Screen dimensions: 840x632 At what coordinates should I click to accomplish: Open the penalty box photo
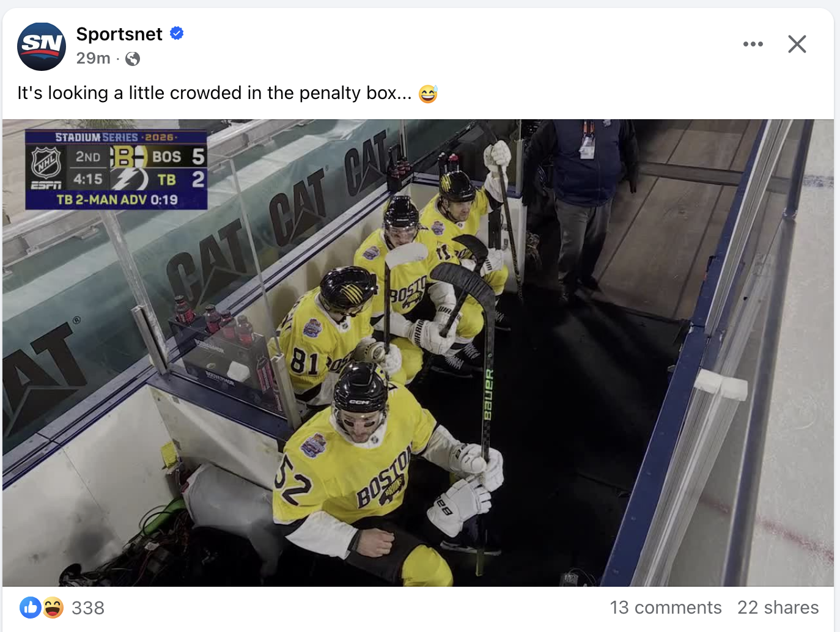pyautogui.click(x=418, y=353)
